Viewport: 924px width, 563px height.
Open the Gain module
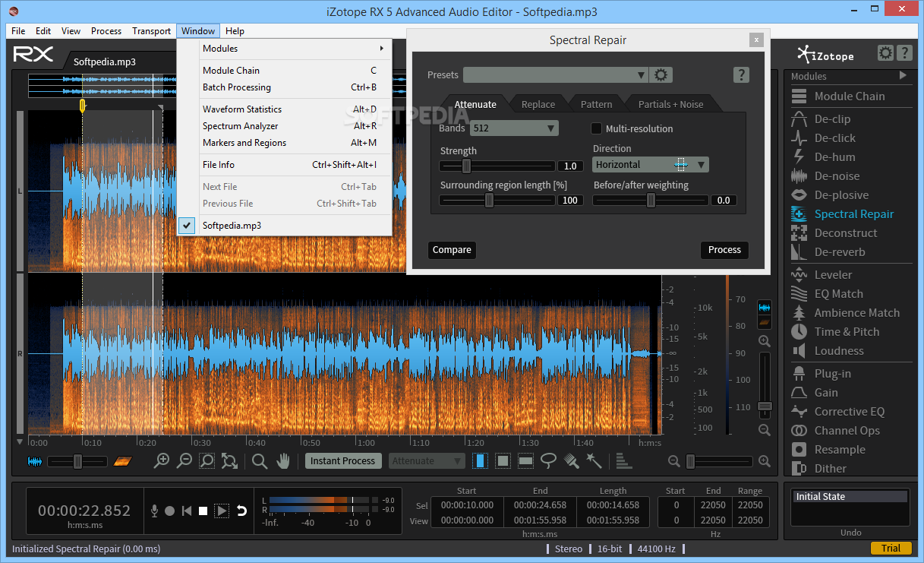814,393
